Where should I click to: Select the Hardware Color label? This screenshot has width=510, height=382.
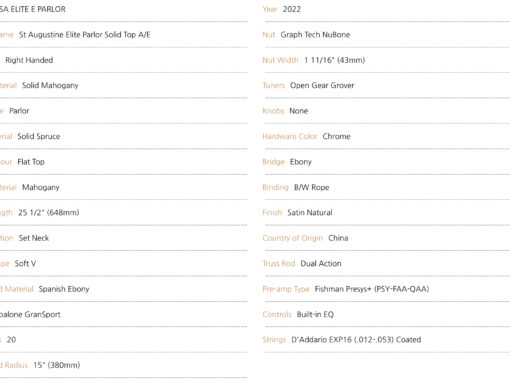pos(289,136)
